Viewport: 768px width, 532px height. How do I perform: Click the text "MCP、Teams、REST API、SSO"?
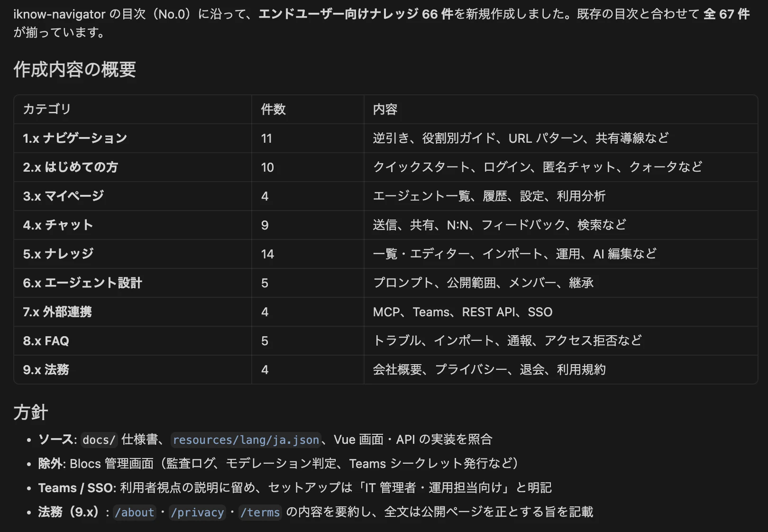click(463, 312)
